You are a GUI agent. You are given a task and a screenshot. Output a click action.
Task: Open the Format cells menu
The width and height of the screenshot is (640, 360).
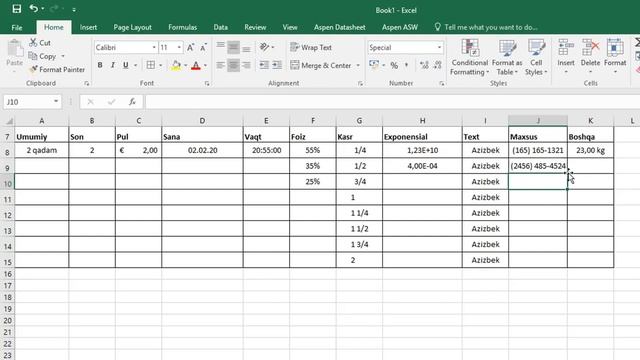[x=615, y=57]
